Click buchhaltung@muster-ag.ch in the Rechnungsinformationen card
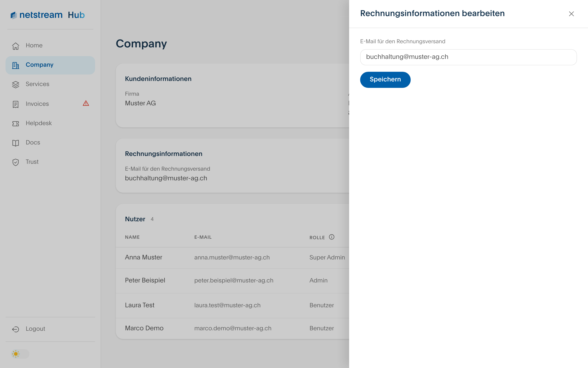The height and width of the screenshot is (368, 588). click(x=166, y=178)
